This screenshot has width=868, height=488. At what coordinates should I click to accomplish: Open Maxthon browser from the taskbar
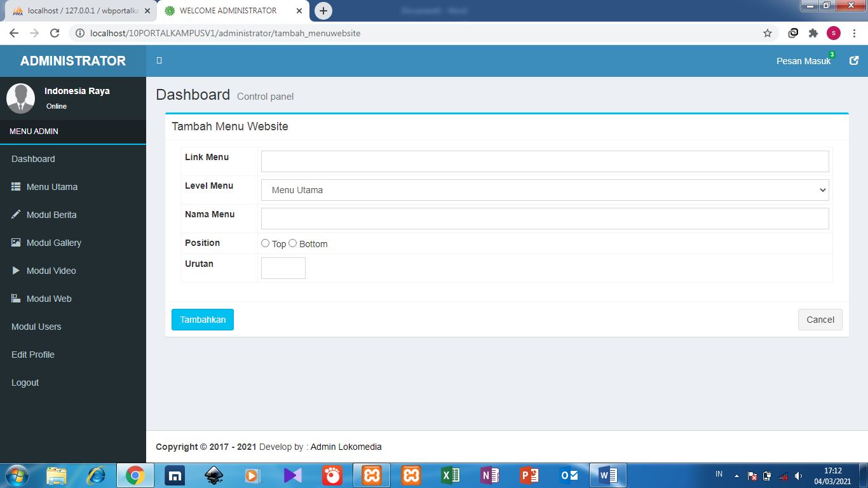175,475
